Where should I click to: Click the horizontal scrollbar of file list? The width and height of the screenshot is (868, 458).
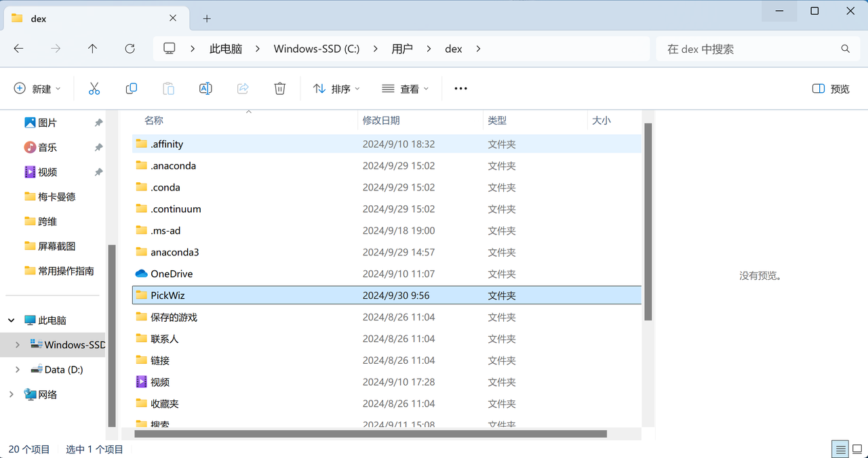[370, 434]
